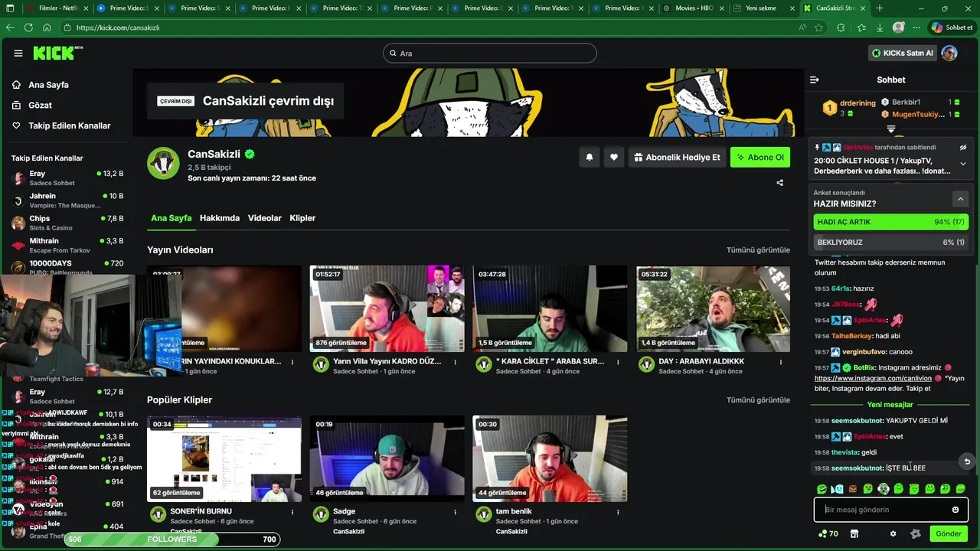Open the instagram.com/canlivion link in chat
Viewport: 980px width, 551px height.
[873, 378]
